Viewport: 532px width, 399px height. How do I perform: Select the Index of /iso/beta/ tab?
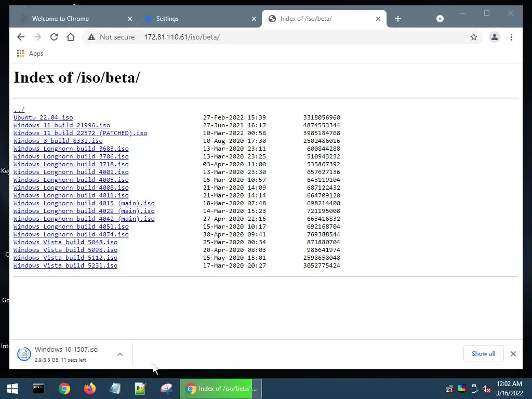point(324,19)
